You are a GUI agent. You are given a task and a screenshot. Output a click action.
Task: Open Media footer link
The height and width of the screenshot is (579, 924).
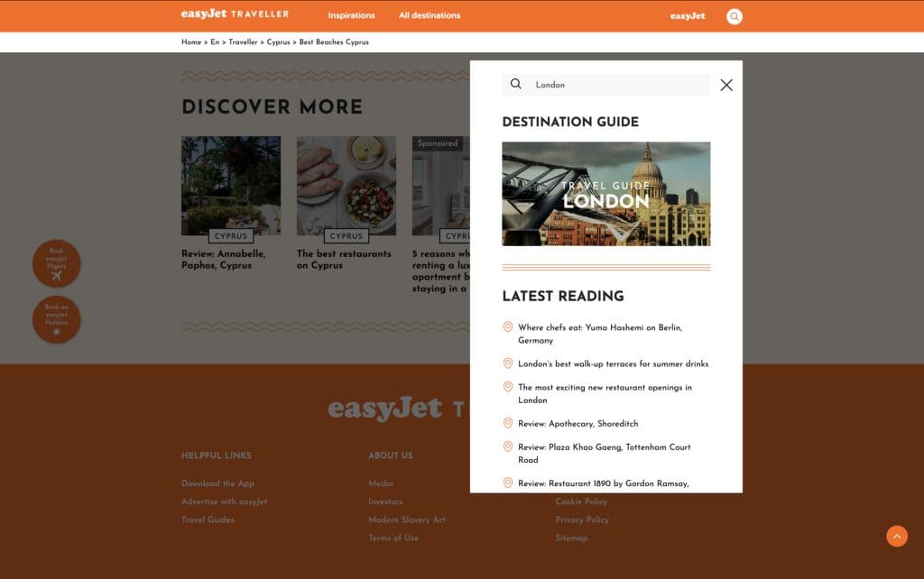point(381,483)
